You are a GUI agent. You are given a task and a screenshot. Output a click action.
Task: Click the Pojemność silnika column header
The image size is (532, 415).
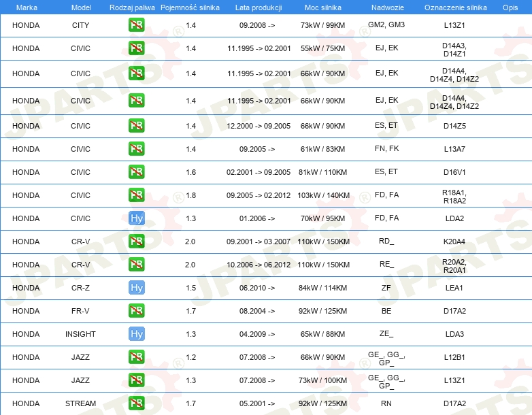190,7
